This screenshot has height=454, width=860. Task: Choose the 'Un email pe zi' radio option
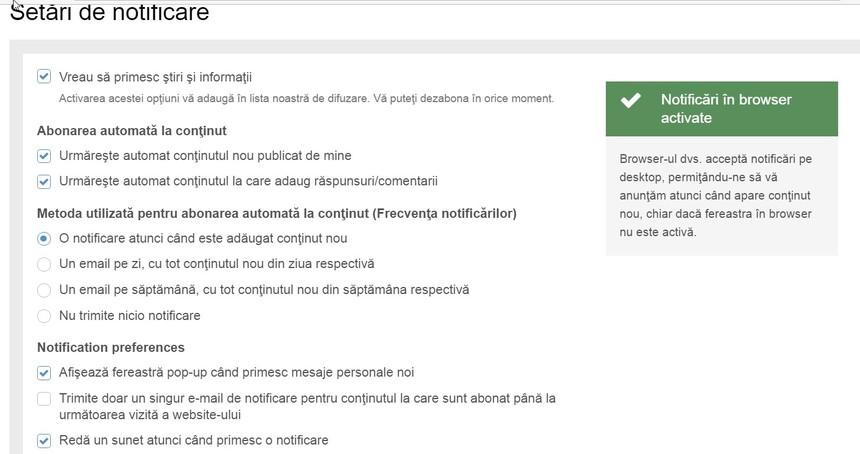pos(44,264)
